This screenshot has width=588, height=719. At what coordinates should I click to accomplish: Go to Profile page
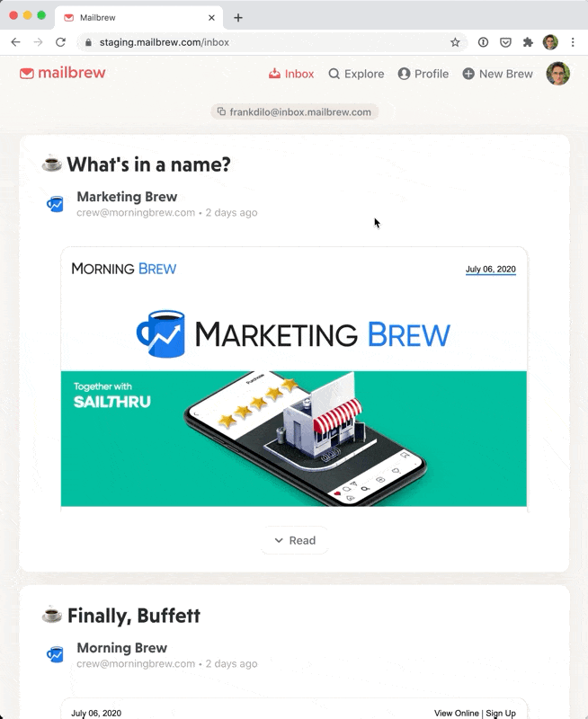423,74
